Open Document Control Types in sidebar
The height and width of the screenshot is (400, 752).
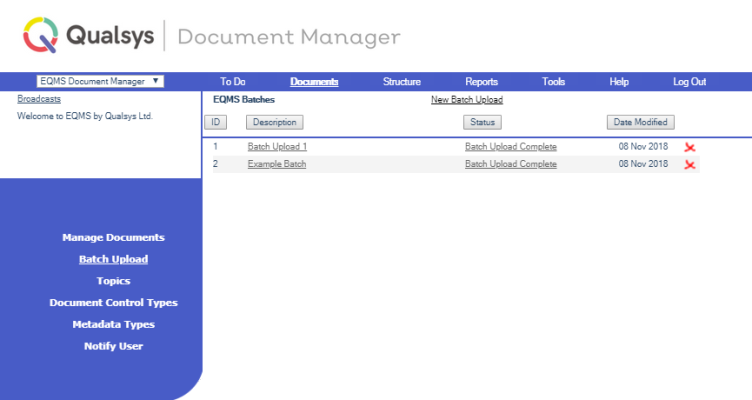tap(113, 303)
